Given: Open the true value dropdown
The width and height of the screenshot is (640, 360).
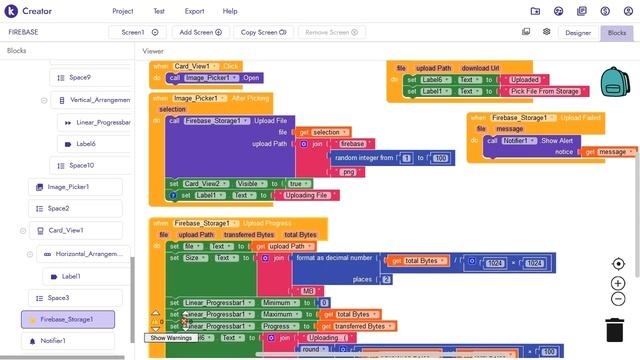Looking at the screenshot, I should (299, 184).
